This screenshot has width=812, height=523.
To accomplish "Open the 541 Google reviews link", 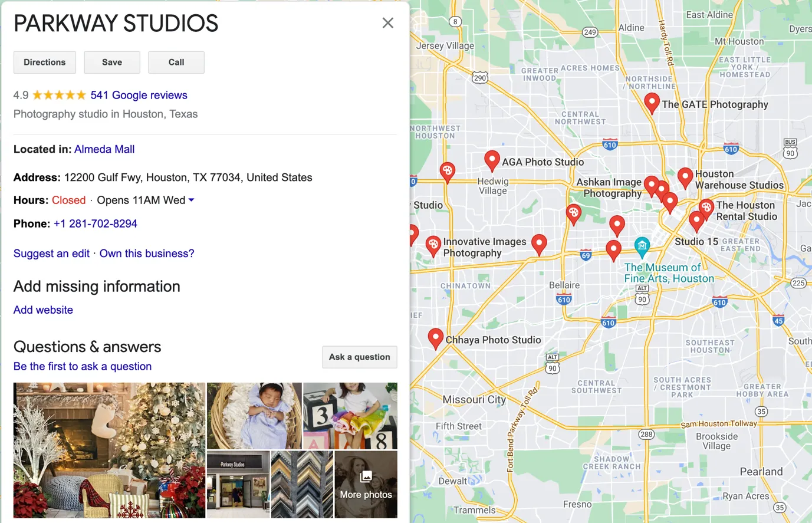I will pos(139,96).
